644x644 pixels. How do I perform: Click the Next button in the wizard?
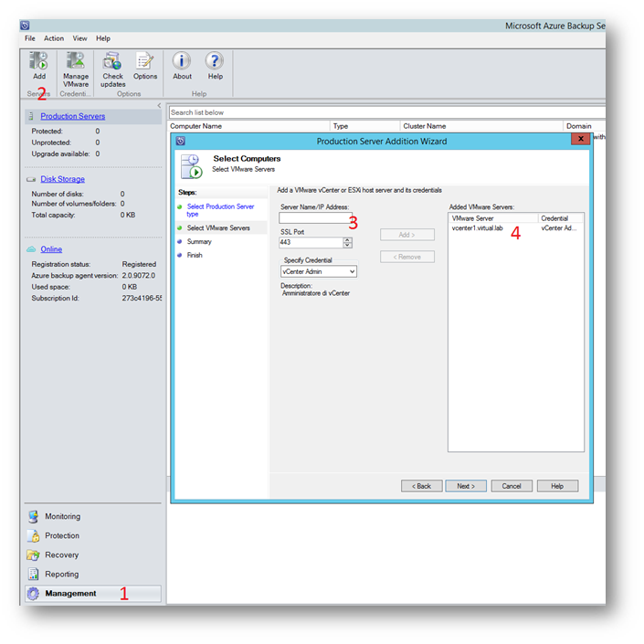[x=466, y=486]
